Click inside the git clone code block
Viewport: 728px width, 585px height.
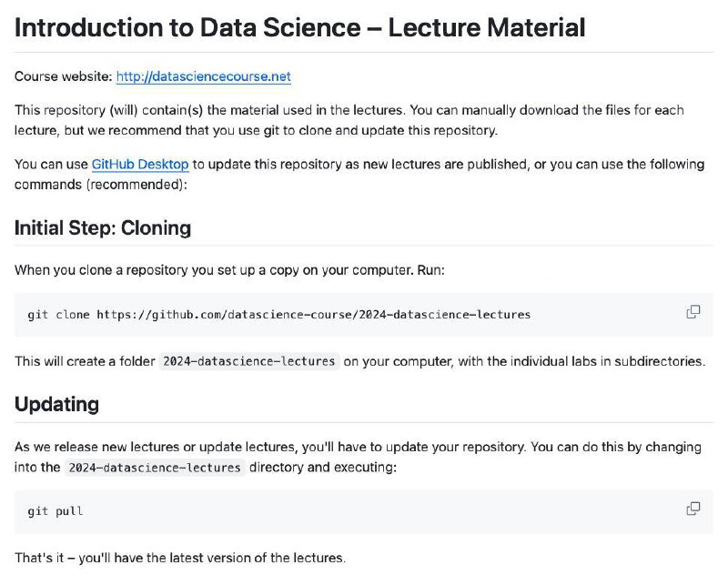coord(363,315)
